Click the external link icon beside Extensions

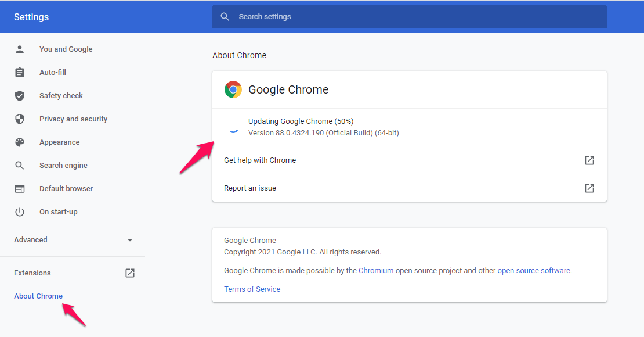coord(130,273)
